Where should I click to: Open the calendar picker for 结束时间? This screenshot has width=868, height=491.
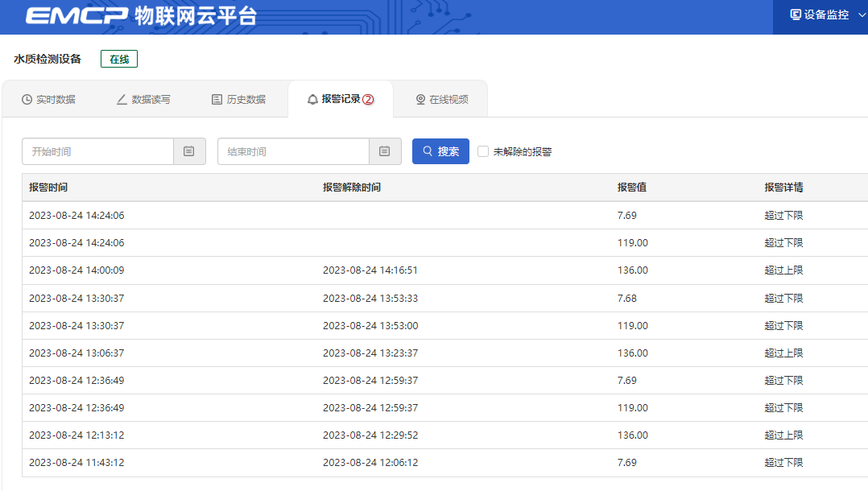[385, 151]
